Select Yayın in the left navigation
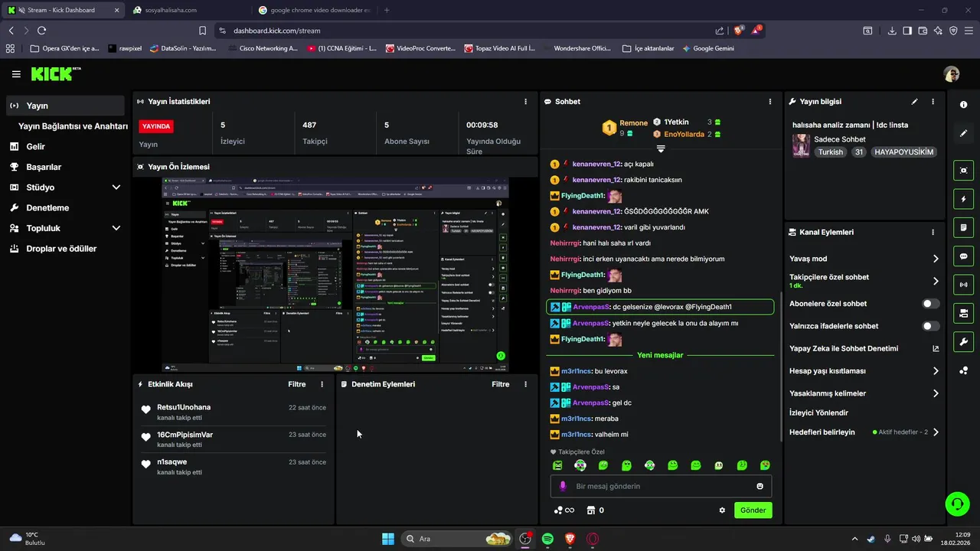 [65, 106]
